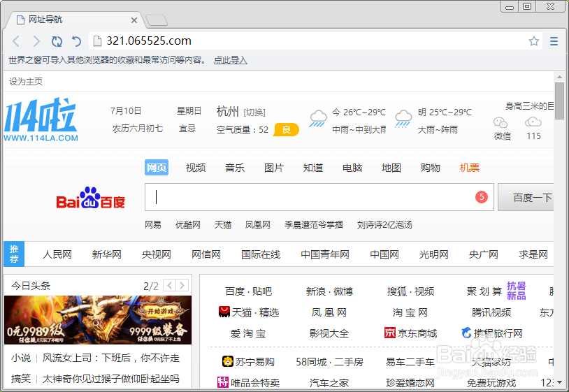Click the page vertical scrollbar thumb
This screenshot has width=569, height=392.
click(x=560, y=101)
